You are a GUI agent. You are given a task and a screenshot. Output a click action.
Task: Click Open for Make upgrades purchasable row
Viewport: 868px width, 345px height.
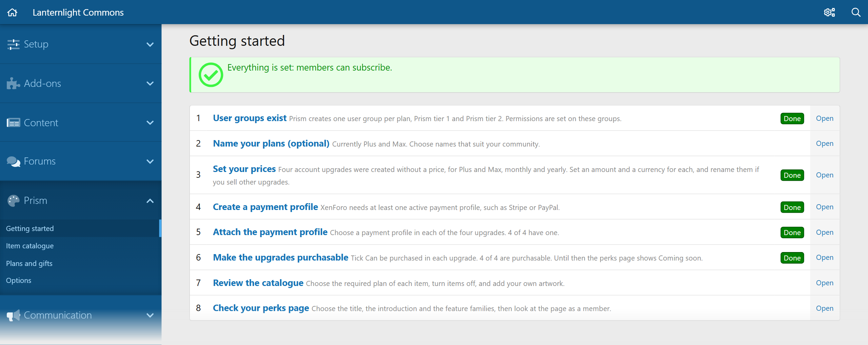(825, 257)
